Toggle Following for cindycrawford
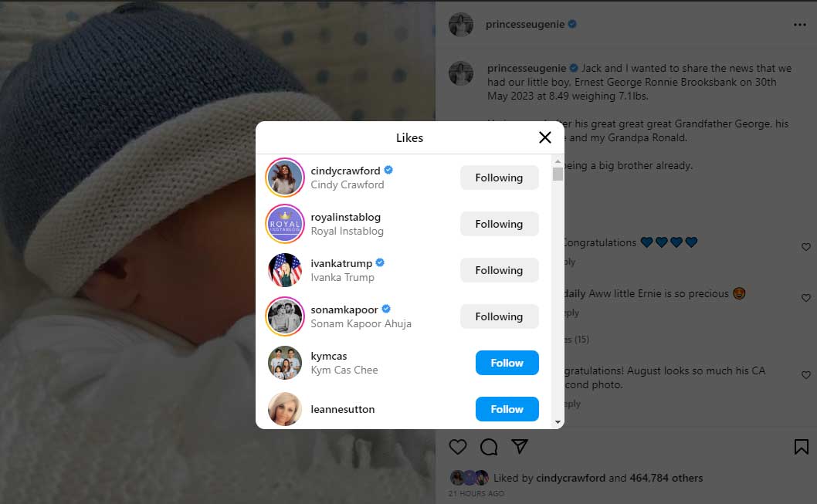 coord(499,178)
